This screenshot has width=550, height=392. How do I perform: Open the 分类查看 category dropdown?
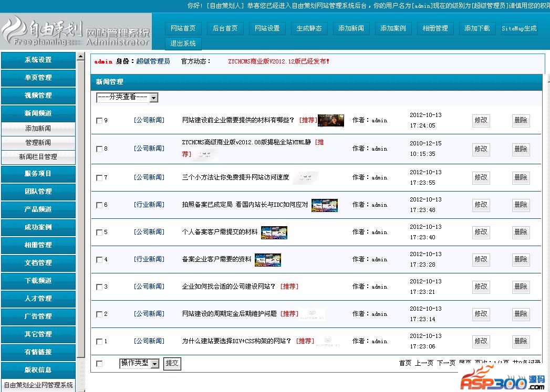[x=127, y=98]
